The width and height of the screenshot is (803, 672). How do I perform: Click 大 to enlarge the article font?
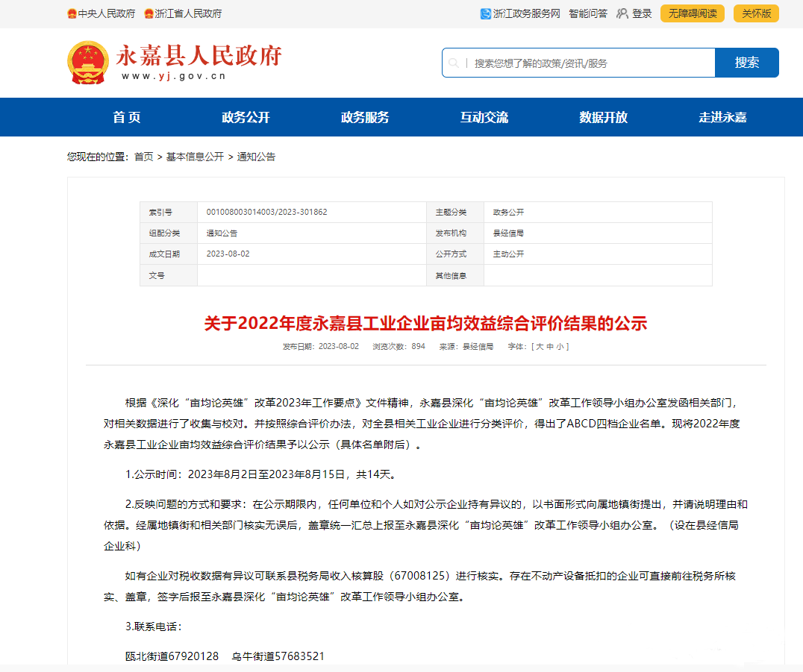coord(539,346)
